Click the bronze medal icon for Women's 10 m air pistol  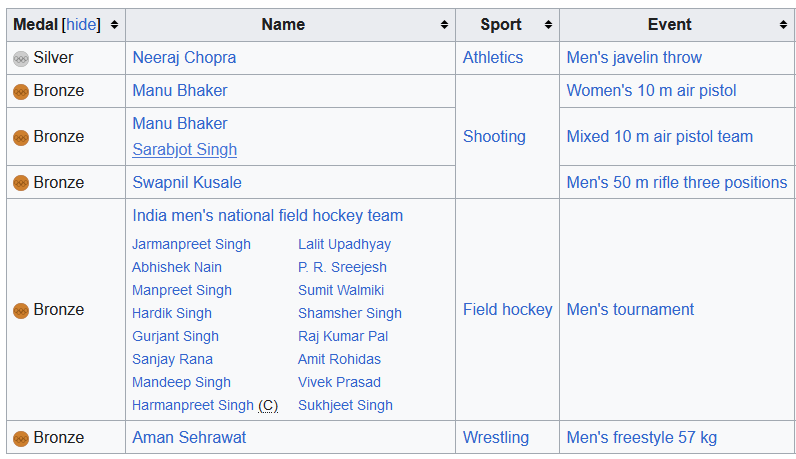coord(21,91)
